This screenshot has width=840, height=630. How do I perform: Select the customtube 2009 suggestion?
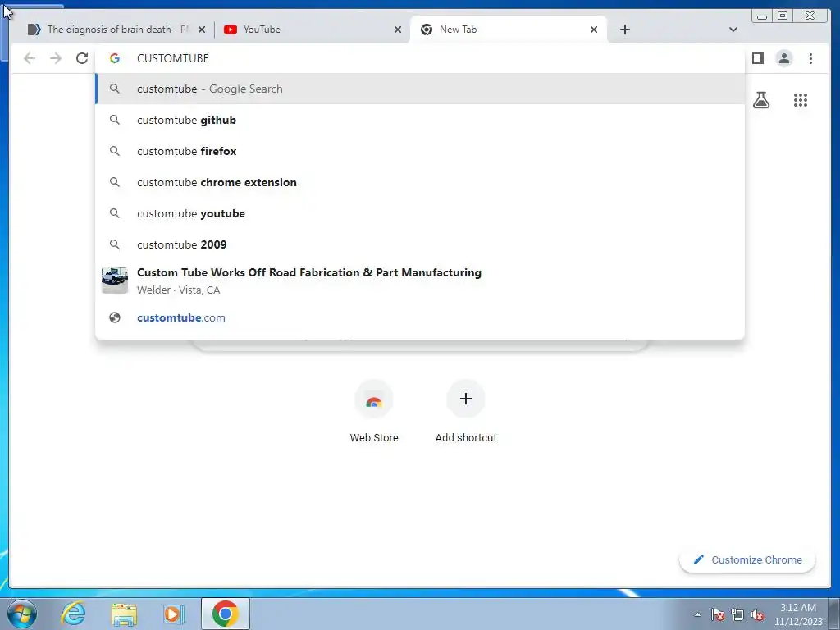(419, 244)
